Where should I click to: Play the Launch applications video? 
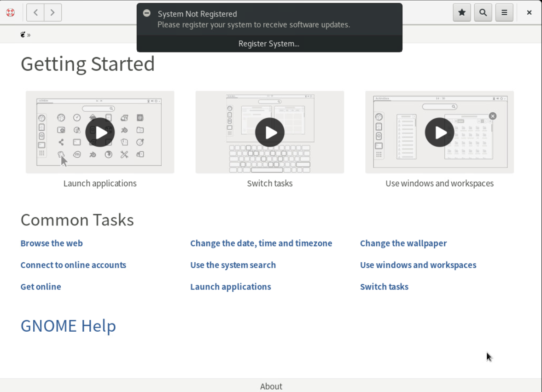(x=100, y=133)
